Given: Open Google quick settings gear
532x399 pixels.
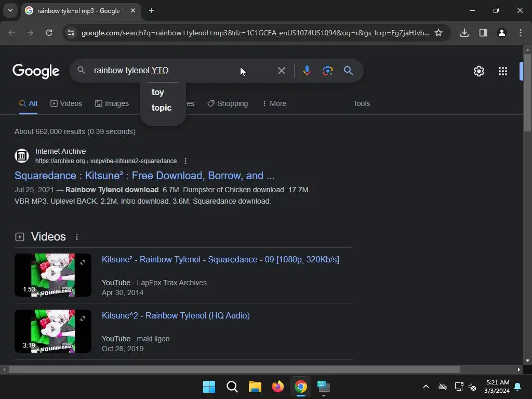Looking at the screenshot, I should click(478, 71).
